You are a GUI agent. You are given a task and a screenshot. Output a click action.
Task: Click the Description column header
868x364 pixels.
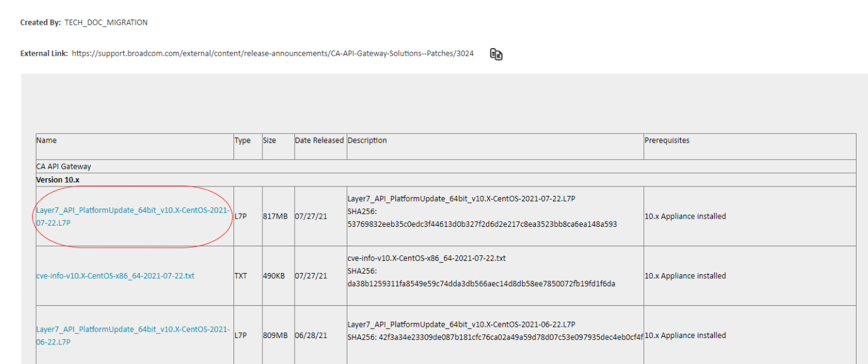tap(367, 140)
